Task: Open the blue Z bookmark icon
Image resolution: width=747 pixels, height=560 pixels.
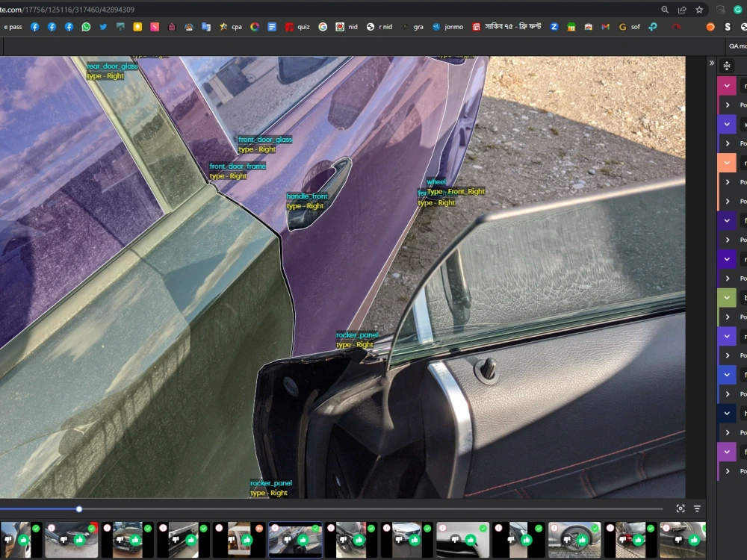Action: (554, 27)
